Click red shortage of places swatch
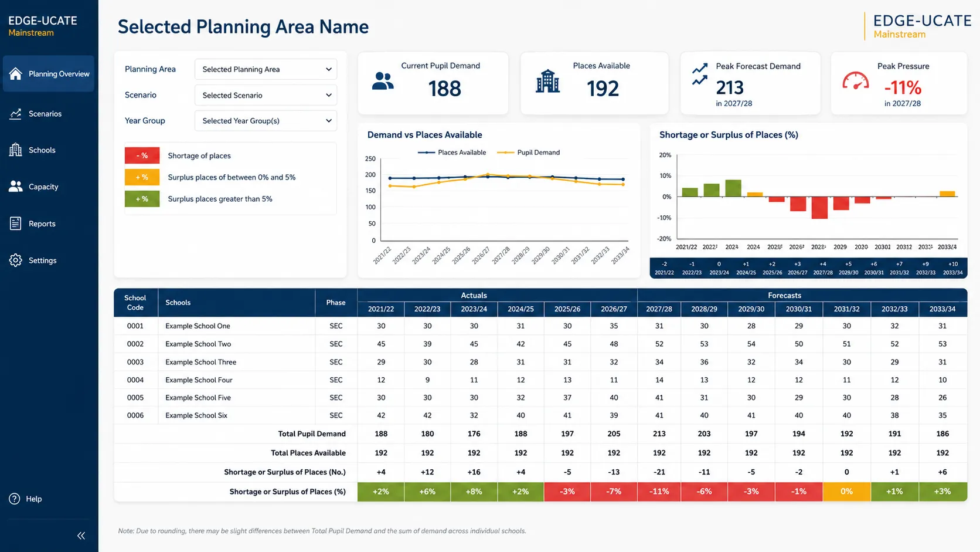980x552 pixels. (142, 155)
